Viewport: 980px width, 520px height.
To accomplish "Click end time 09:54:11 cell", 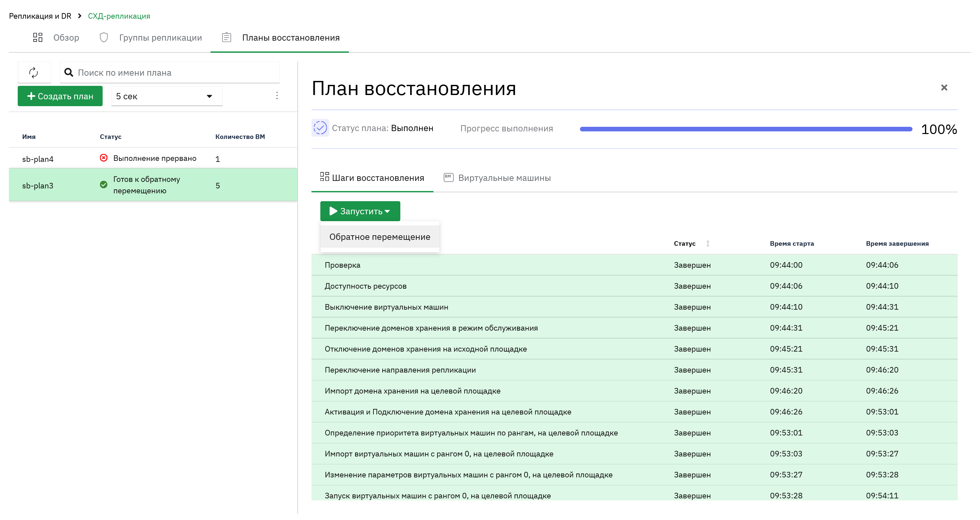I will [882, 496].
